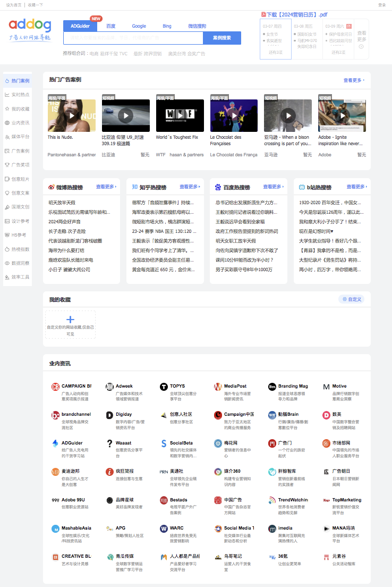This screenshot has height=587, width=392.
Task: Select 媒体平台 sidebar entry
Action: (x=17, y=137)
